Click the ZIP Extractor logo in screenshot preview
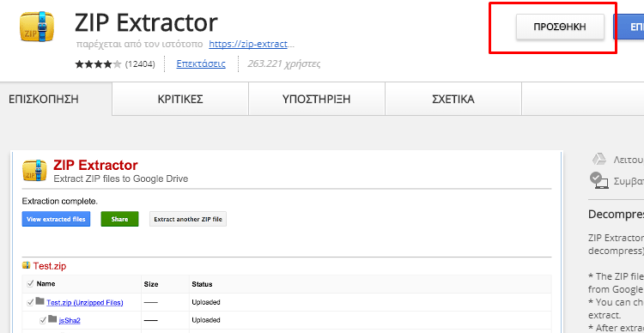The image size is (644, 333). pos(34,171)
